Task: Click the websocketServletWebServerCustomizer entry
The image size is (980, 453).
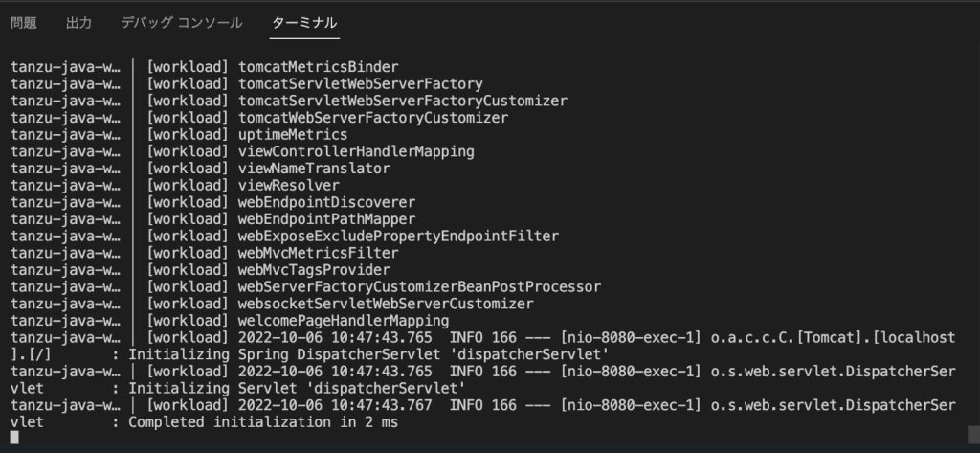Action: pyautogui.click(x=386, y=304)
